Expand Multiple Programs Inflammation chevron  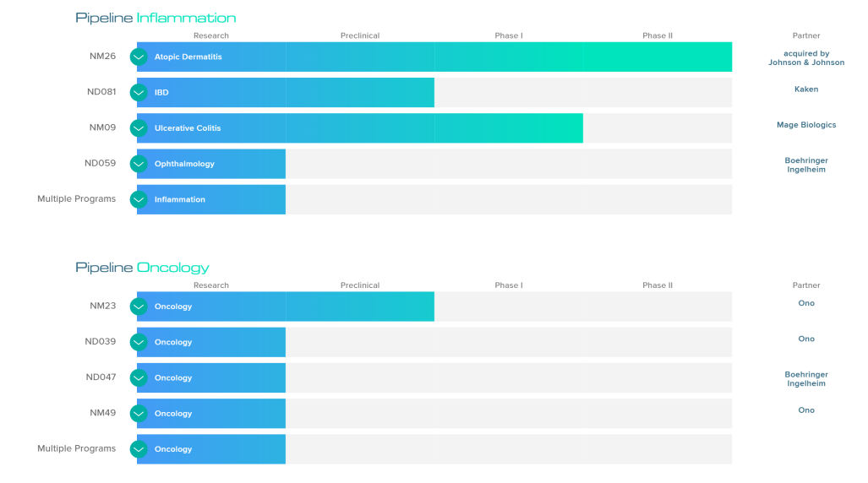point(139,199)
